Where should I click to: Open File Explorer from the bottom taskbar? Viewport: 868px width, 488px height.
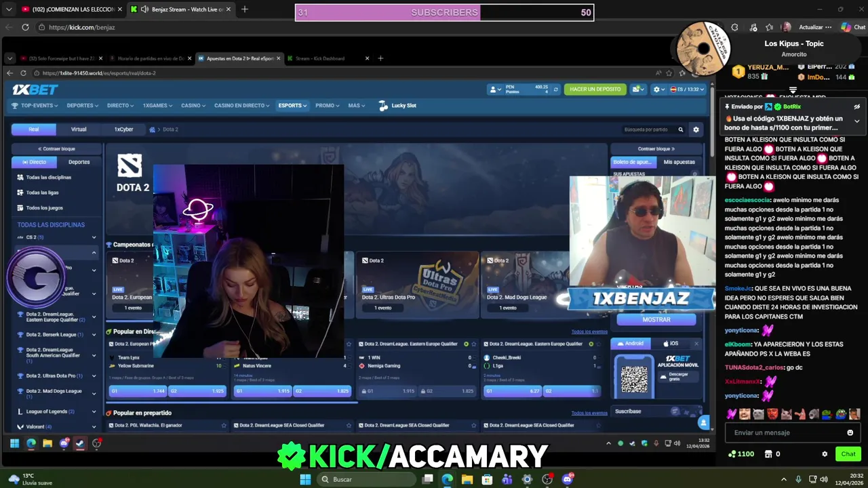point(467,479)
